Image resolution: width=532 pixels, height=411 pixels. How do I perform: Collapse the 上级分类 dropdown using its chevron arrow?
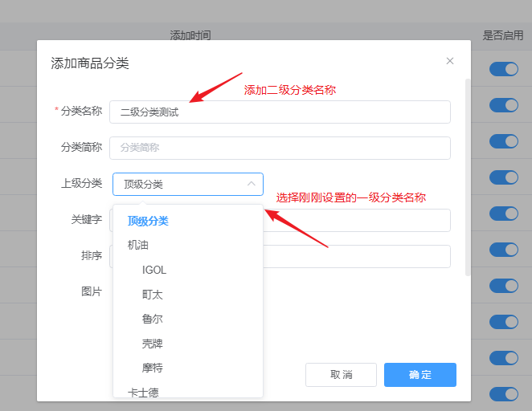pyautogui.click(x=252, y=185)
